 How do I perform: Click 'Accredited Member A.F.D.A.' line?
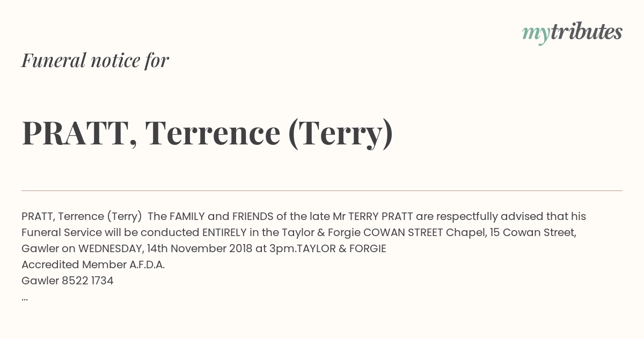coord(93,264)
